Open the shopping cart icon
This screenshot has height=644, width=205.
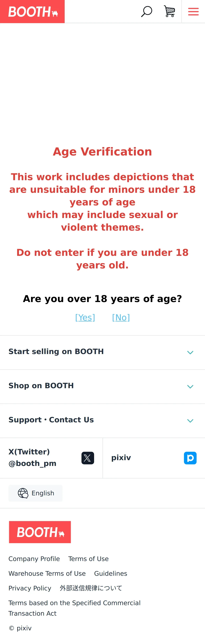tap(169, 12)
